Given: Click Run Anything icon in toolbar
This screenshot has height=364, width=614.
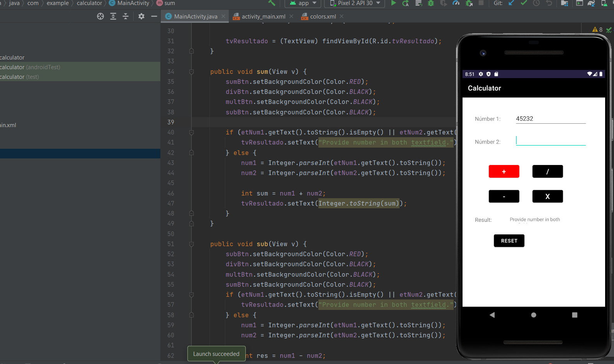Looking at the screenshot, I should (x=579, y=3).
